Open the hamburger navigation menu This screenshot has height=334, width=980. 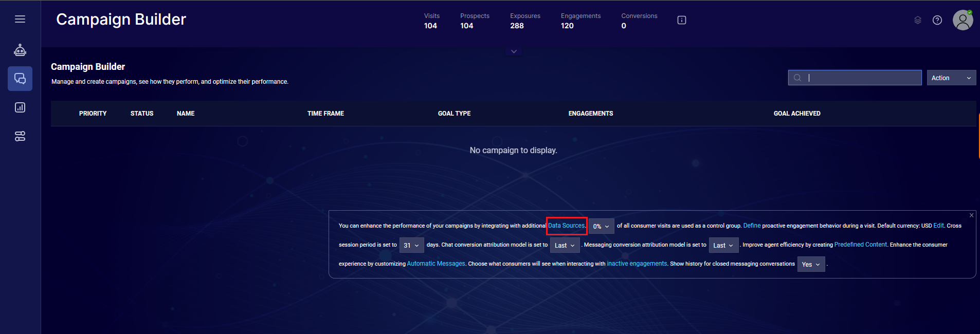tap(20, 19)
